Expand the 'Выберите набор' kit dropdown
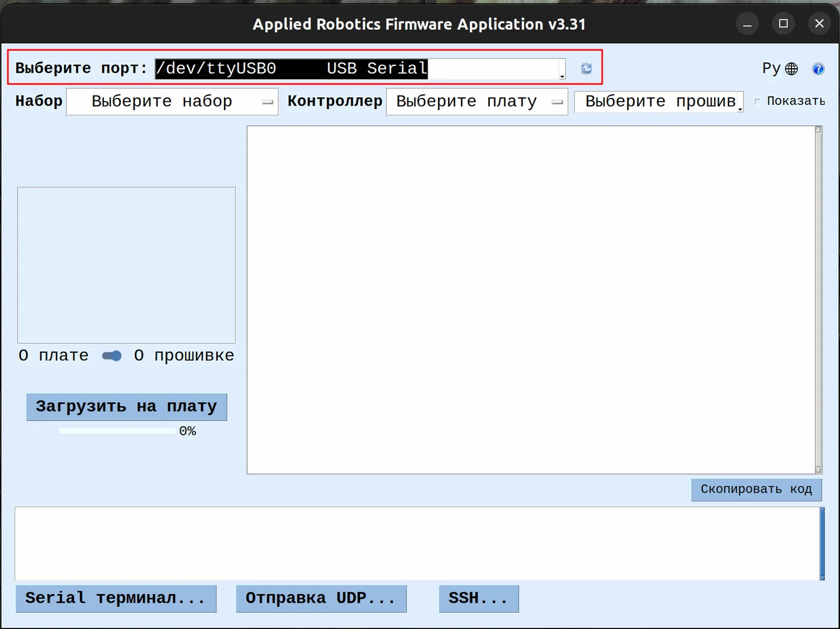Image resolution: width=840 pixels, height=629 pixels. [172, 101]
